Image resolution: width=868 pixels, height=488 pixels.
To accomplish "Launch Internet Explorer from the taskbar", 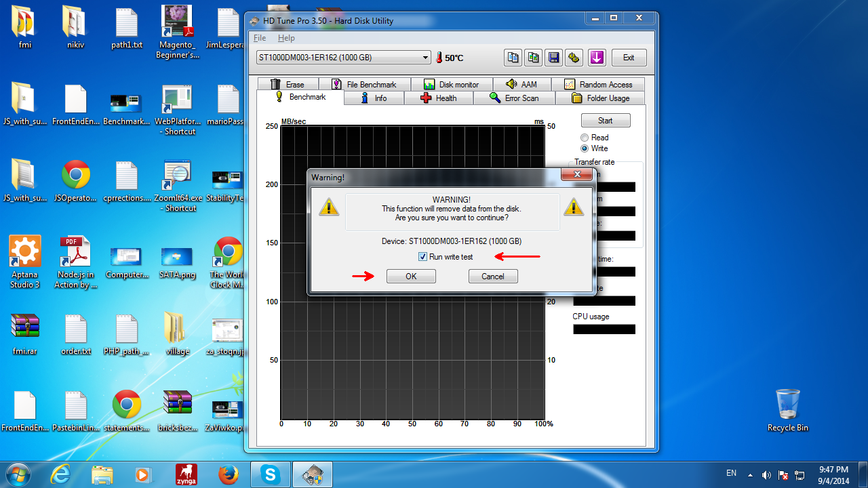I will (60, 474).
